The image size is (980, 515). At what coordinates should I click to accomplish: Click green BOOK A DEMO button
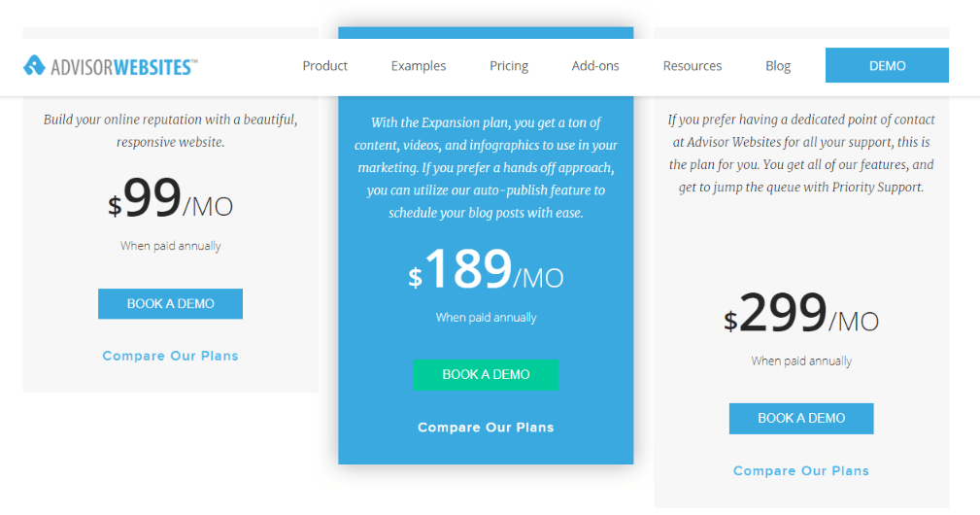486,375
